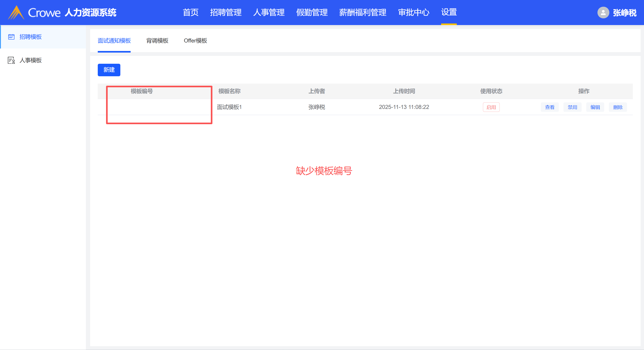
Task: Click the 启用 status tag
Action: pyautogui.click(x=491, y=107)
